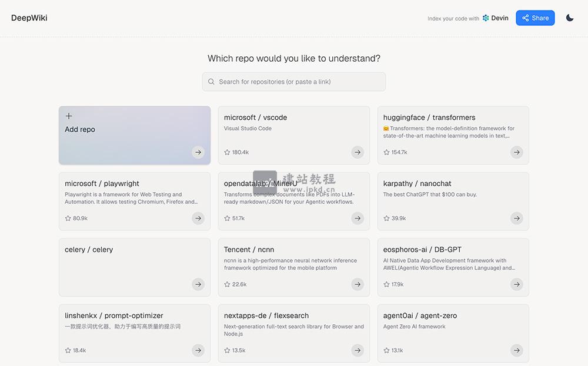Toggle dark mode with the moon icon
This screenshot has height=366, width=588.
tap(569, 18)
